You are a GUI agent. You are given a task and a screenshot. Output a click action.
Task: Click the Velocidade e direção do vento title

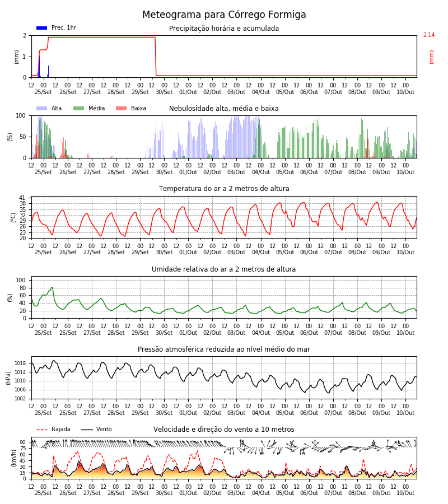pyautogui.click(x=223, y=430)
